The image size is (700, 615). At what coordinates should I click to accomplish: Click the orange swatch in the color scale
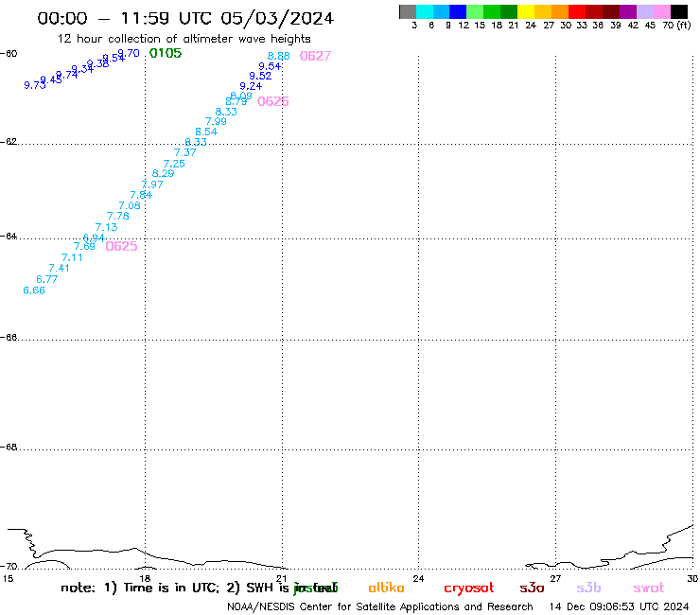coord(560,11)
